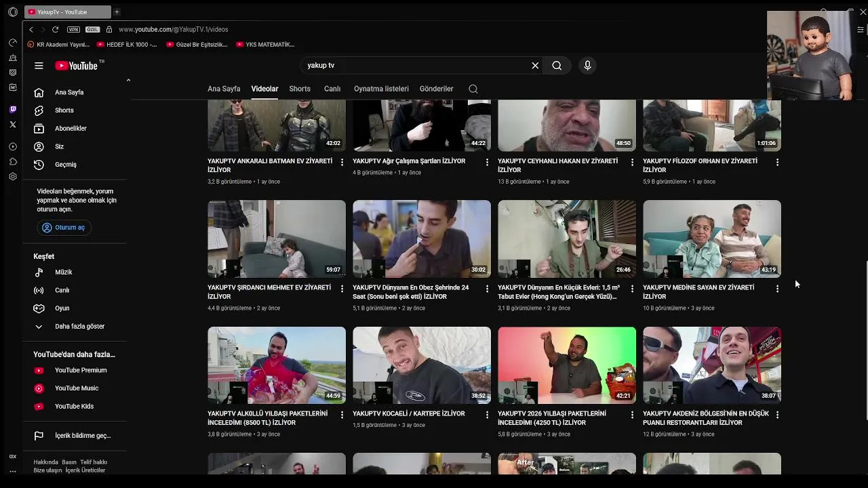868x488 pixels.
Task: Toggle the VPN badge in address bar
Action: pos(74,29)
